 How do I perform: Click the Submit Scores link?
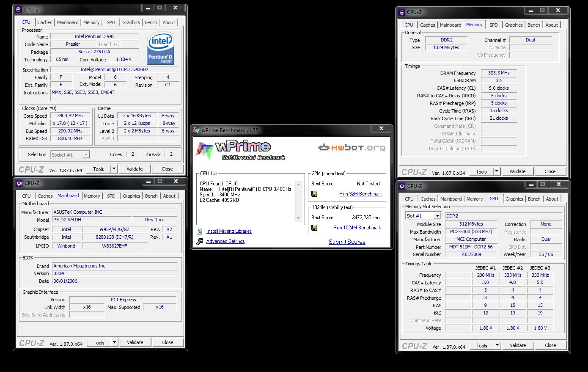pyautogui.click(x=347, y=242)
